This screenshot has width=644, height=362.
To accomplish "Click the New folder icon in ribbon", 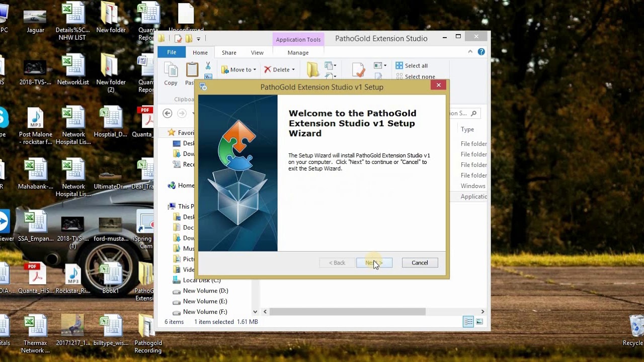I will (x=313, y=69).
